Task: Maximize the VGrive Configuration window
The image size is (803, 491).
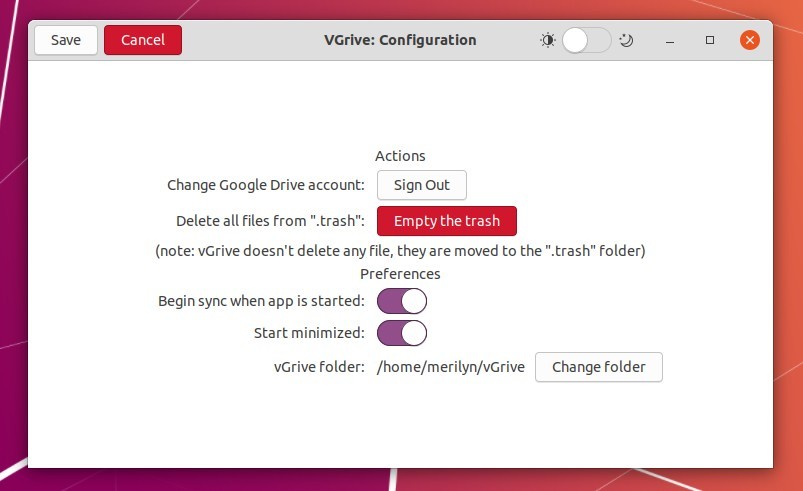Action: tap(710, 41)
